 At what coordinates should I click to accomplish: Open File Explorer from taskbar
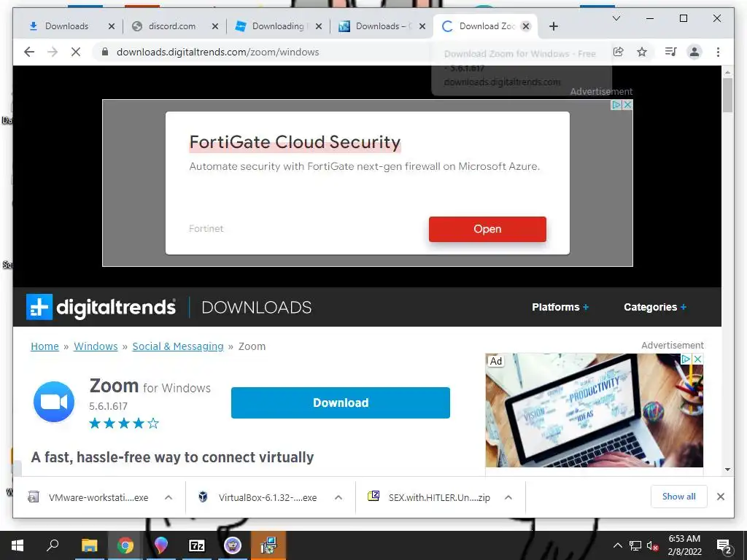click(89, 545)
